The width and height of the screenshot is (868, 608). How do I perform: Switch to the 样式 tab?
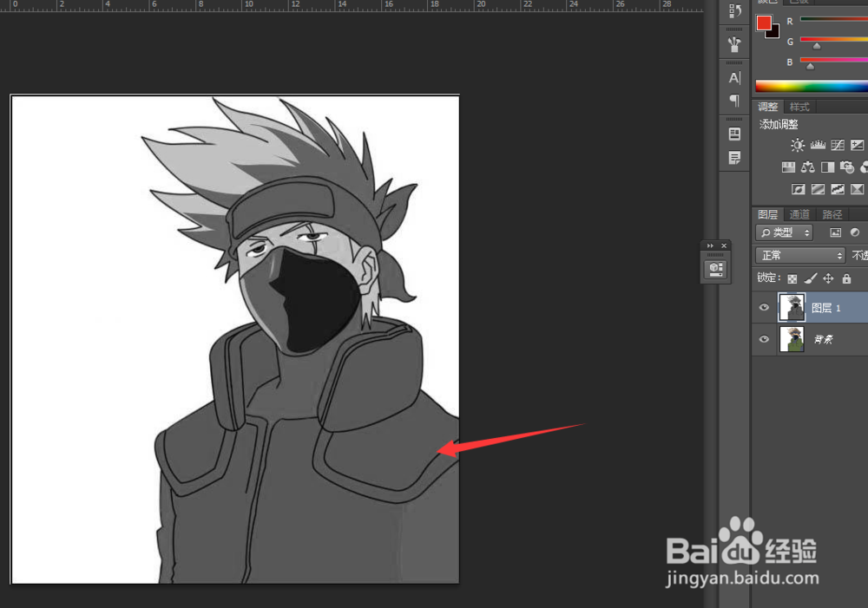799,107
